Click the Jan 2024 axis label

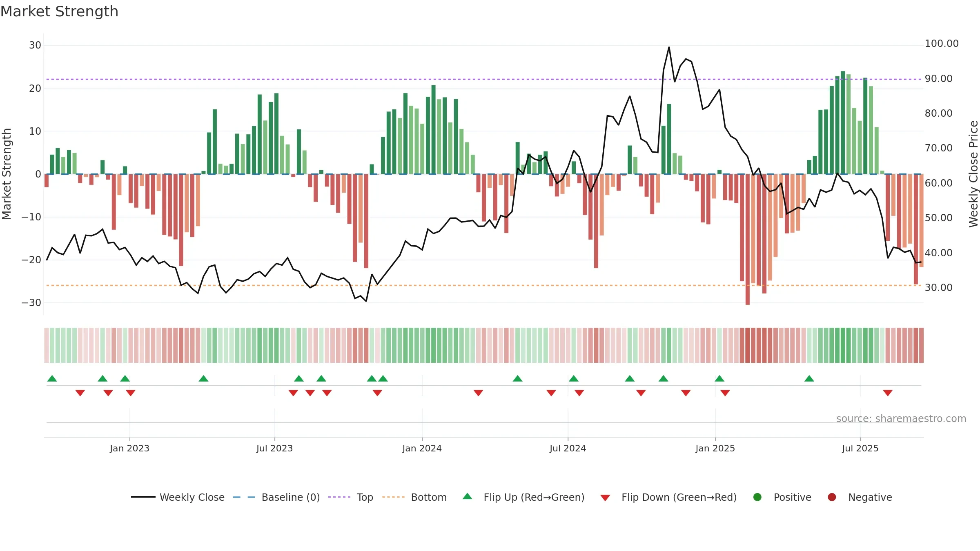coord(422,449)
